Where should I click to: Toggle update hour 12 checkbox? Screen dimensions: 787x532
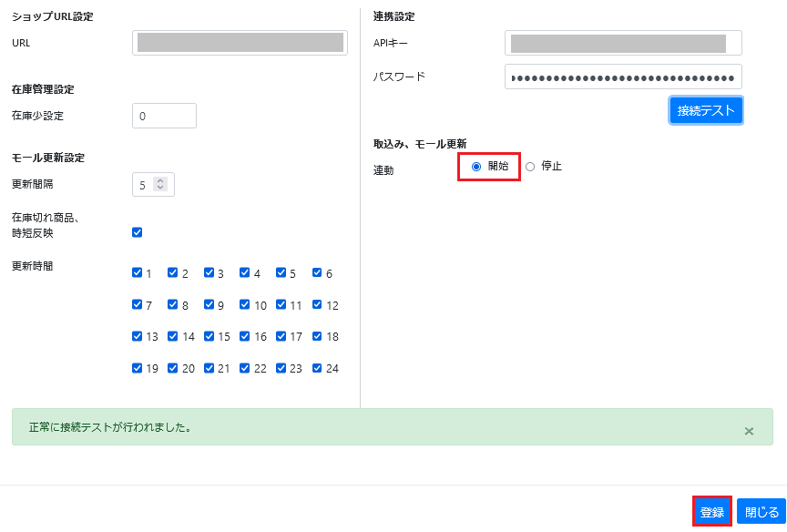[x=317, y=304]
